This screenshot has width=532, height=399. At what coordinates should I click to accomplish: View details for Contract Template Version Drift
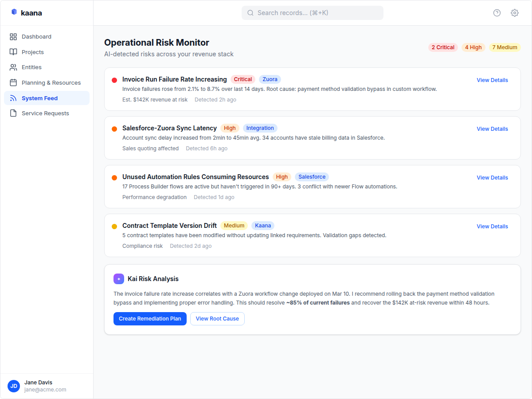[492, 227]
